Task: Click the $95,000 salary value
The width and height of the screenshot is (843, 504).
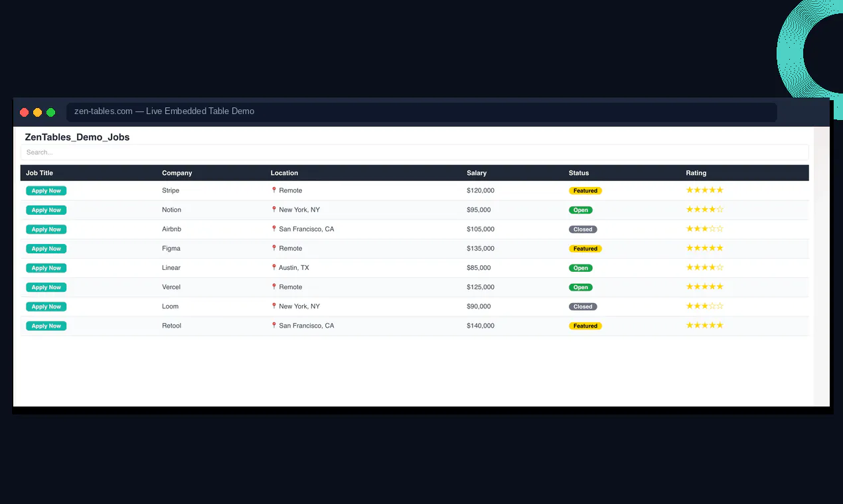Action: pos(479,210)
